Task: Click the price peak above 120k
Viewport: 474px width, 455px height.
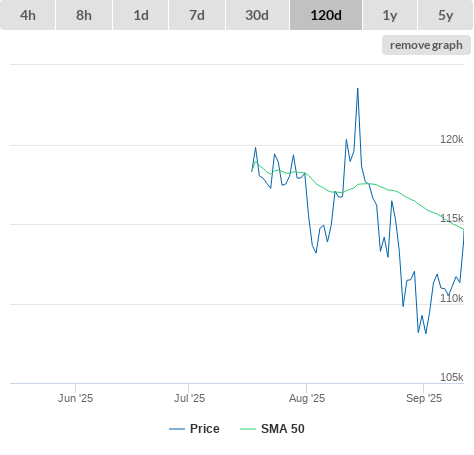Action: [x=358, y=89]
